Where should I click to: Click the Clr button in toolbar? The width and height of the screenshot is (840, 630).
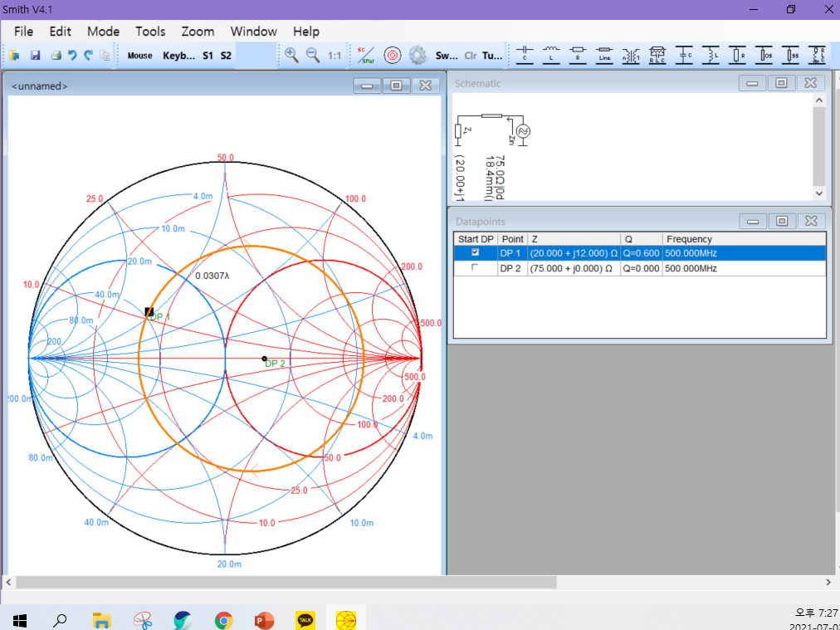tap(471, 56)
